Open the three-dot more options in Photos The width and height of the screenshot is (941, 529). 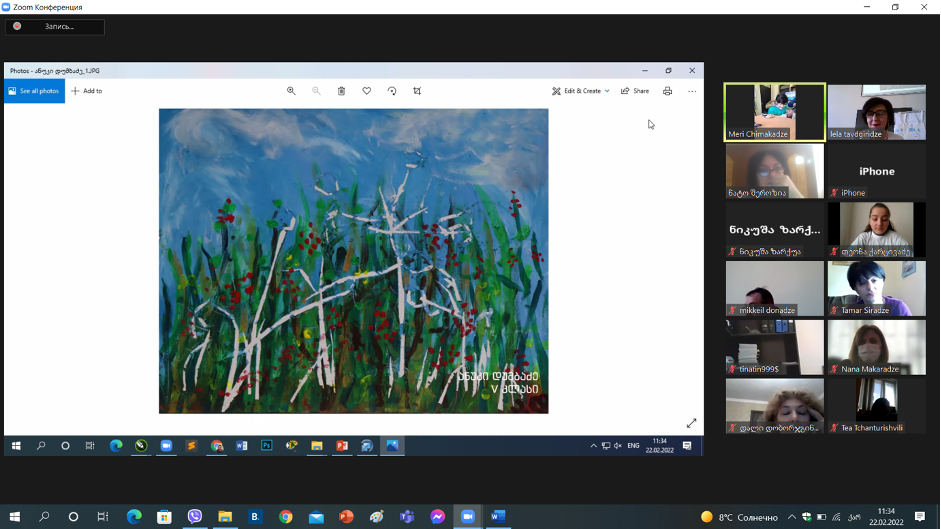tap(692, 91)
